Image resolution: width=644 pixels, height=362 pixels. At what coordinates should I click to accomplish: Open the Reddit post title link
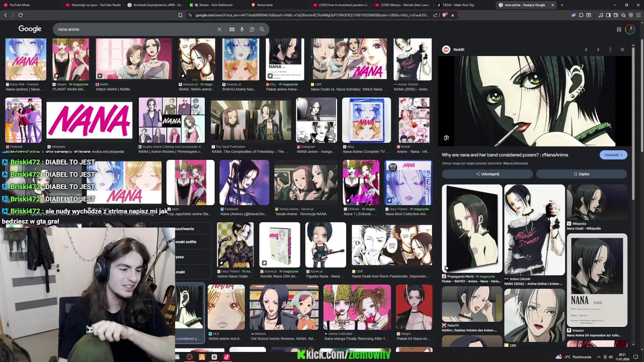pyautogui.click(x=505, y=155)
